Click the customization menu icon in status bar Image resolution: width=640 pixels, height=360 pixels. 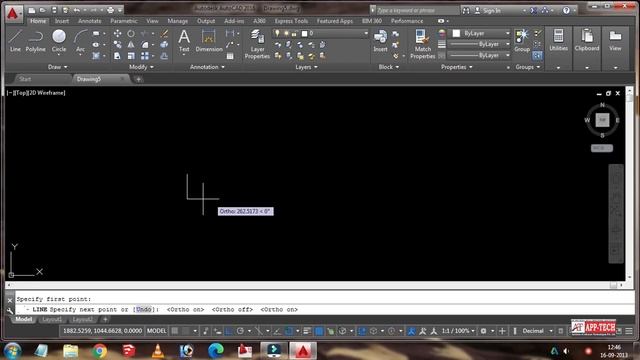(x=629, y=331)
